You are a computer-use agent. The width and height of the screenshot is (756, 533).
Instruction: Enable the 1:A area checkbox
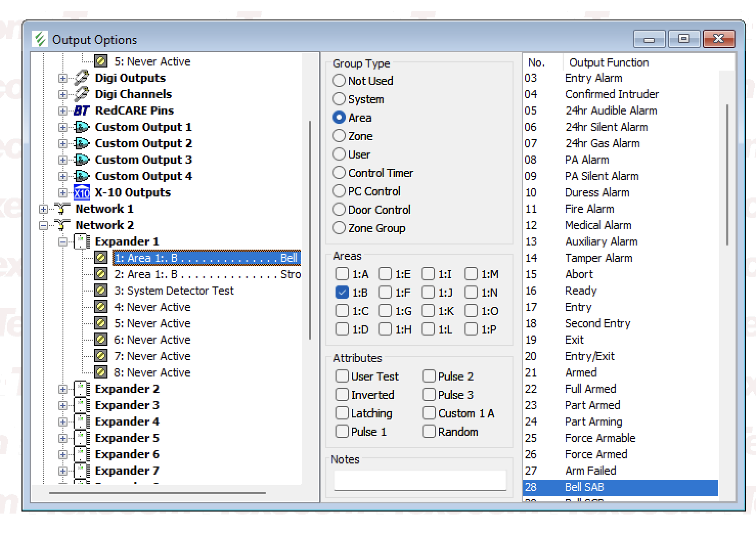[342, 274]
